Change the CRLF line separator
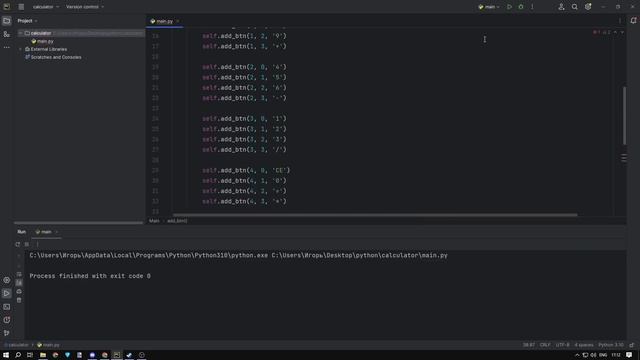Image resolution: width=640 pixels, height=360 pixels. pos(545,345)
